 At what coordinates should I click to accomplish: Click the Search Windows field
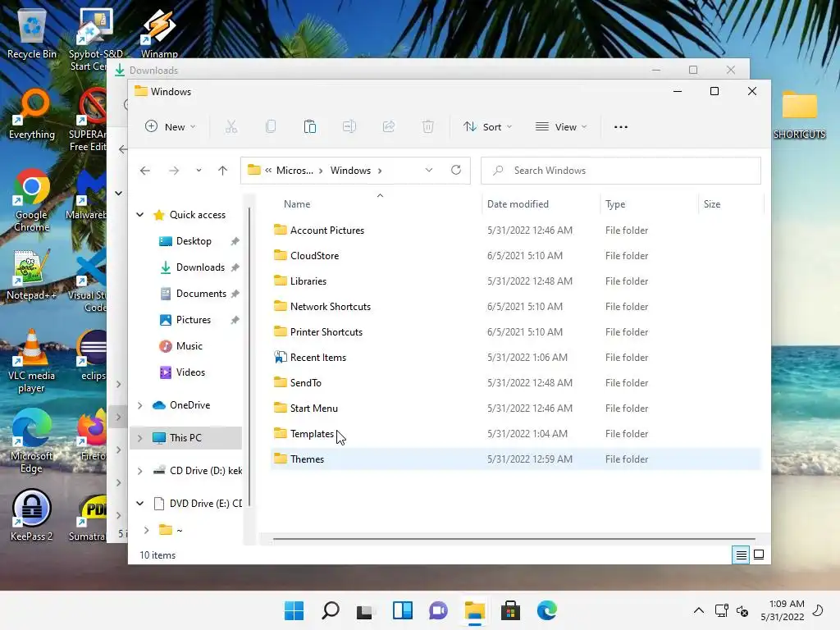(x=620, y=171)
